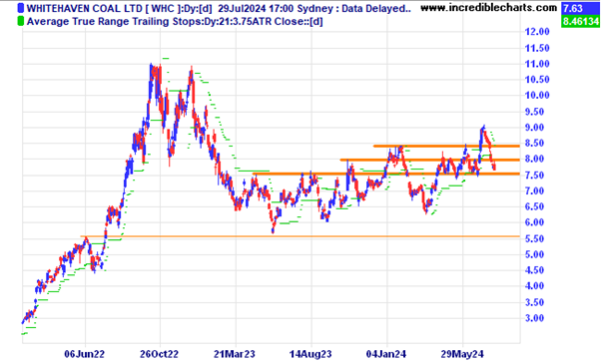Click the 29May24 date axis label

[x=462, y=354]
